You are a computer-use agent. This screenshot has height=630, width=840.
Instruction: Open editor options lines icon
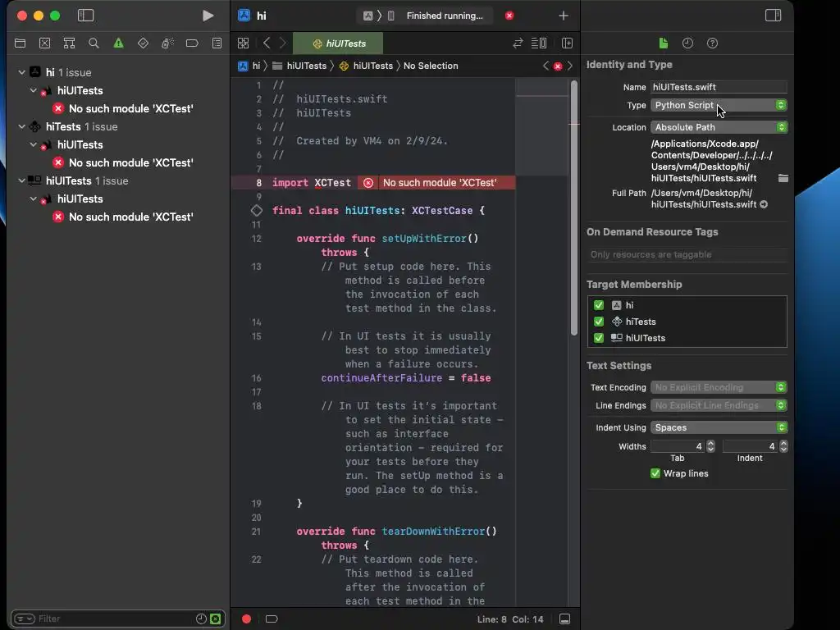tap(539, 43)
